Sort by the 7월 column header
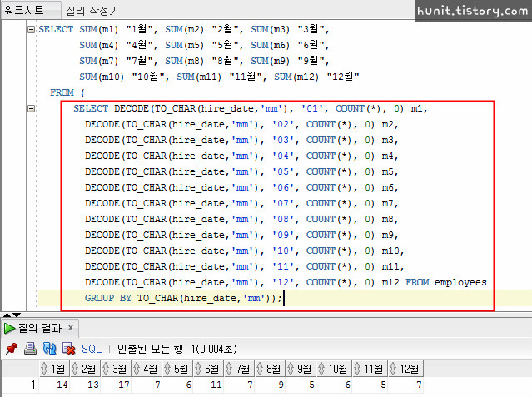This screenshot has height=397, width=532. (239, 369)
